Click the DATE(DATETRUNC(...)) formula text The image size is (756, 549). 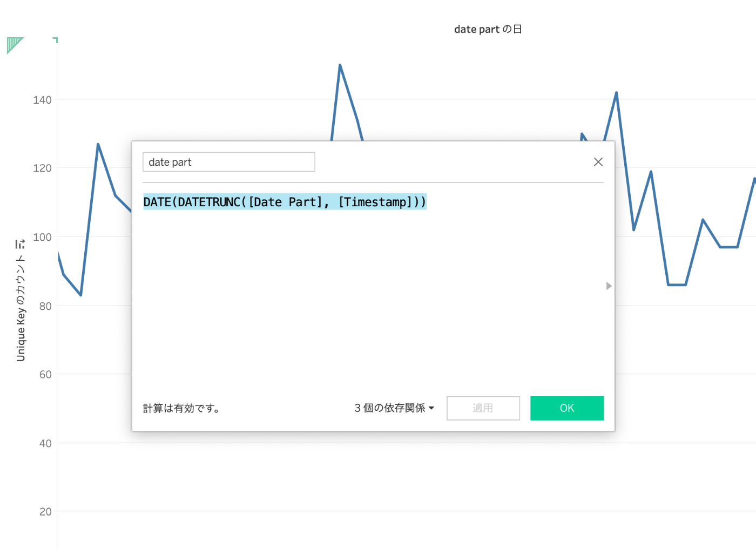(x=285, y=202)
